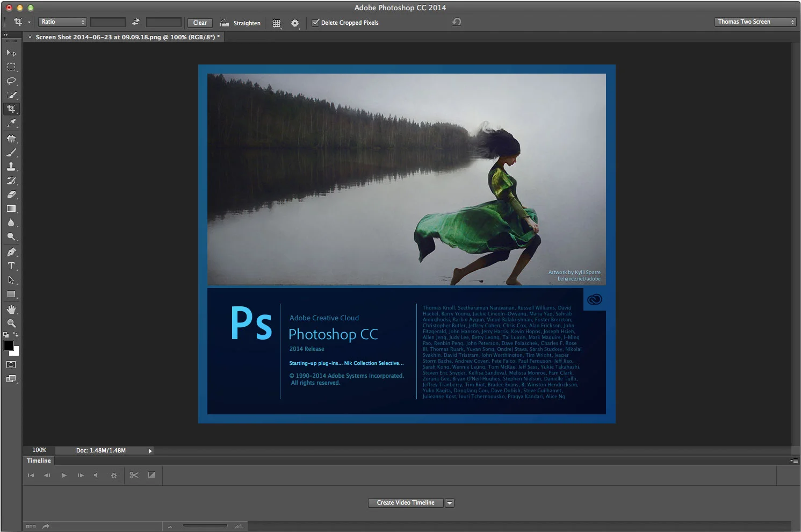This screenshot has height=532, width=801.
Task: Open the Thomas Two Screen workspace selector
Action: click(754, 21)
